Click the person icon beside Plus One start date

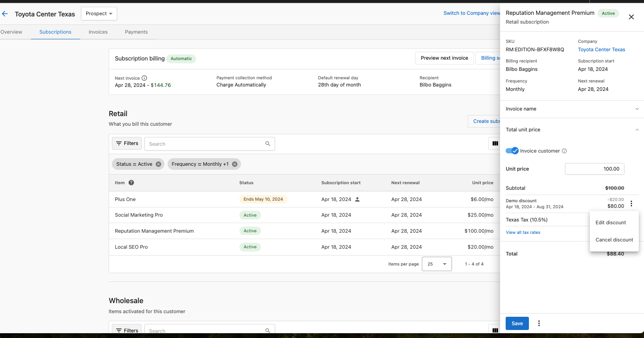point(357,199)
